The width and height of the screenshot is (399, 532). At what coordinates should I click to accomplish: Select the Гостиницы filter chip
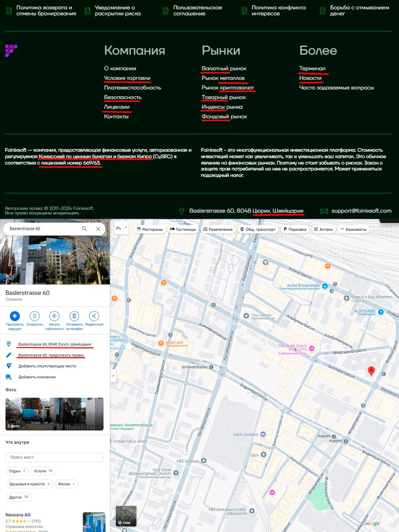coord(183,229)
